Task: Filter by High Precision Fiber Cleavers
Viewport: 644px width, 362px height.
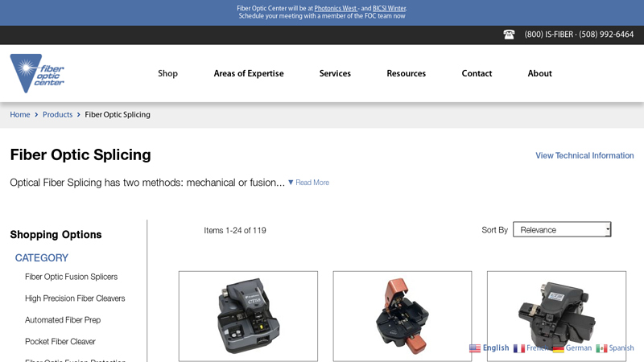Action: 75,298
